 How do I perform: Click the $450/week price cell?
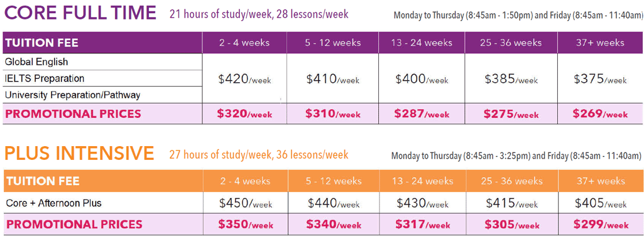tap(246, 203)
